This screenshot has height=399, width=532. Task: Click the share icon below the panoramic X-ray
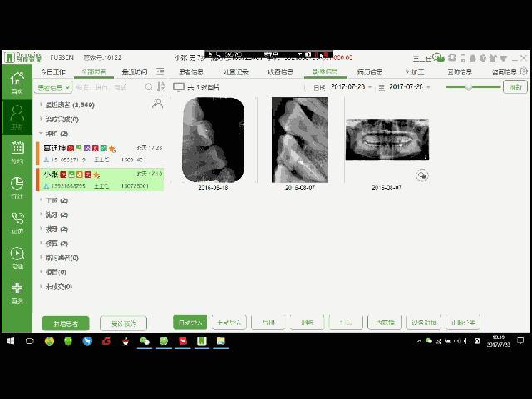(422, 175)
